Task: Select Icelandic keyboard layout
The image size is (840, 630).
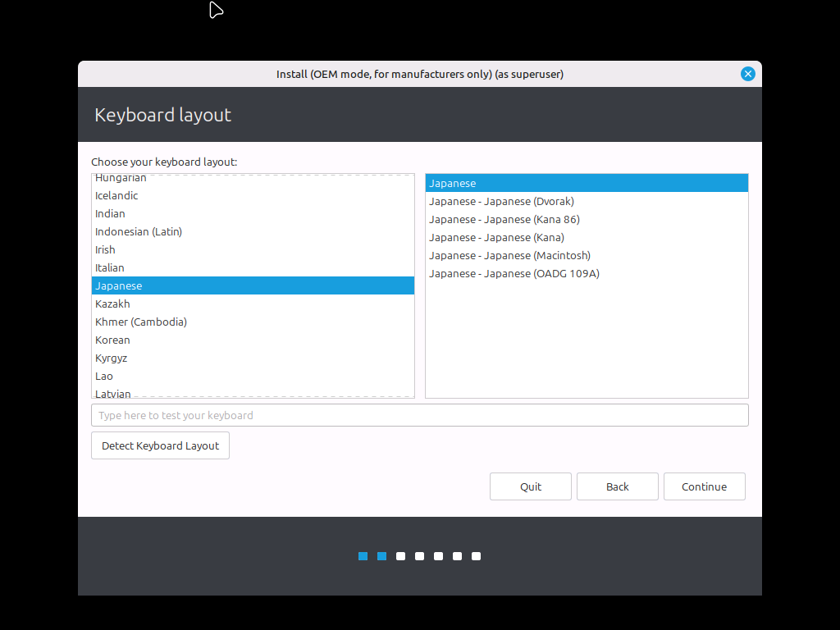Action: (x=116, y=195)
